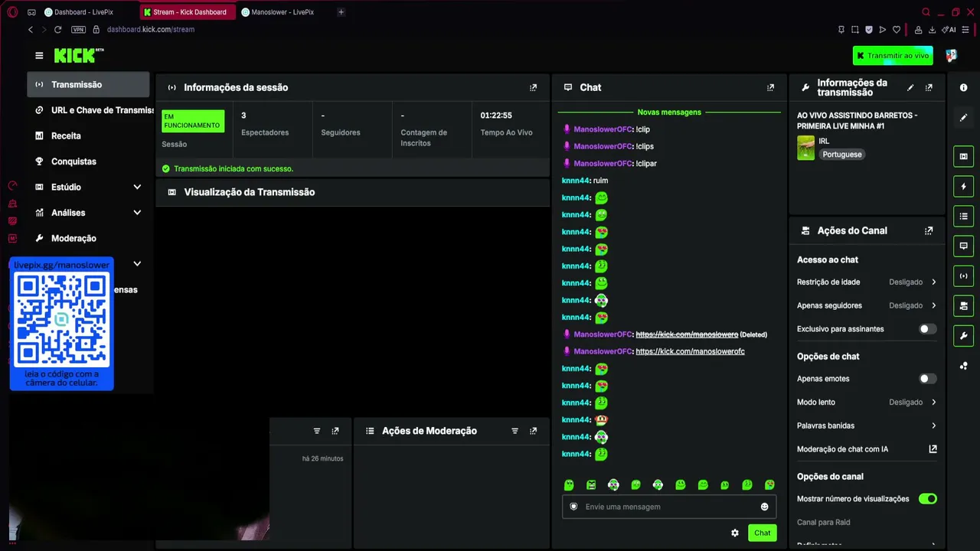Open chat settings gear next to Chat button
The height and width of the screenshot is (551, 980).
pos(735,533)
